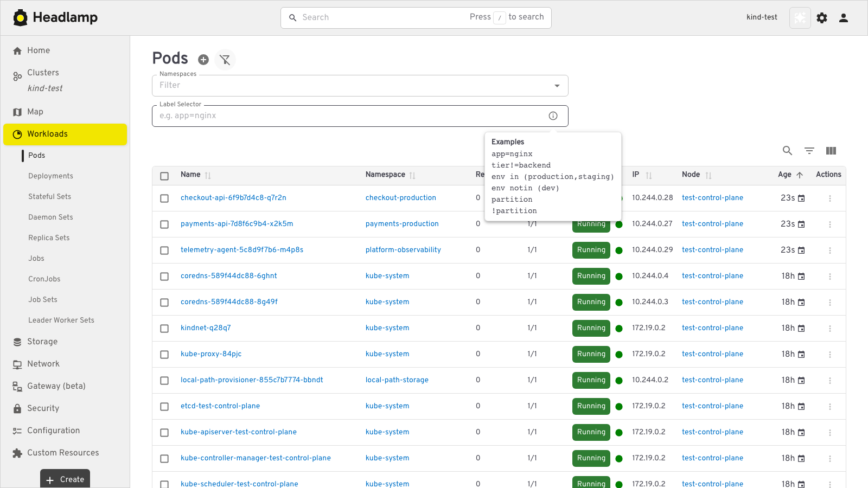The image size is (868, 488).
Task: Open the Clusters kind-test entry
Action: [65, 80]
